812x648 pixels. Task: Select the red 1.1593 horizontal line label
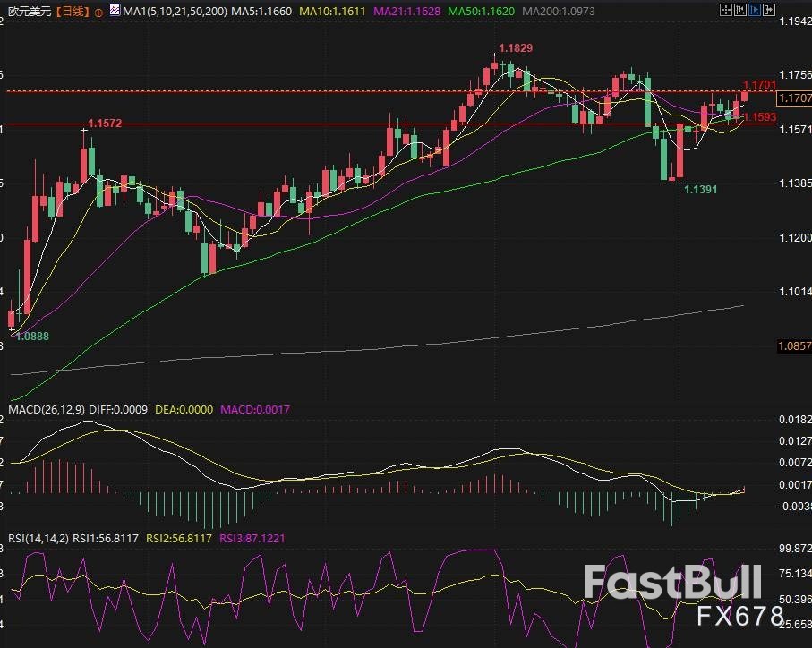(x=759, y=117)
